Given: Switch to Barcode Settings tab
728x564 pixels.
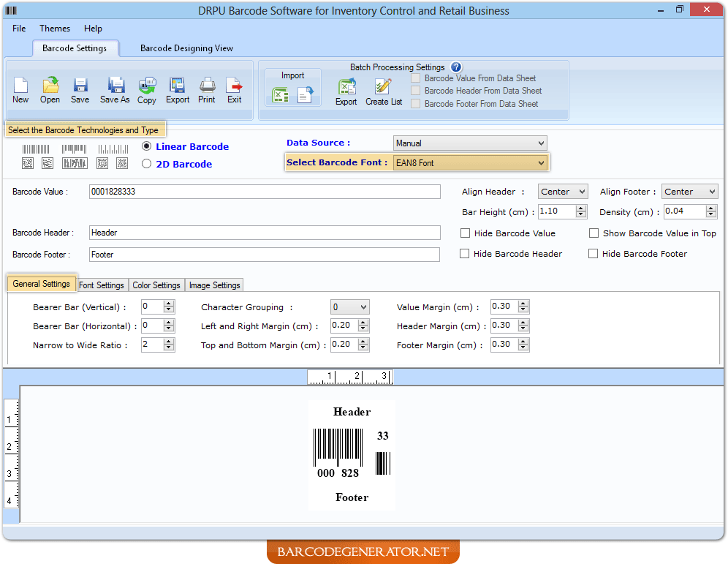Looking at the screenshot, I should coord(75,48).
